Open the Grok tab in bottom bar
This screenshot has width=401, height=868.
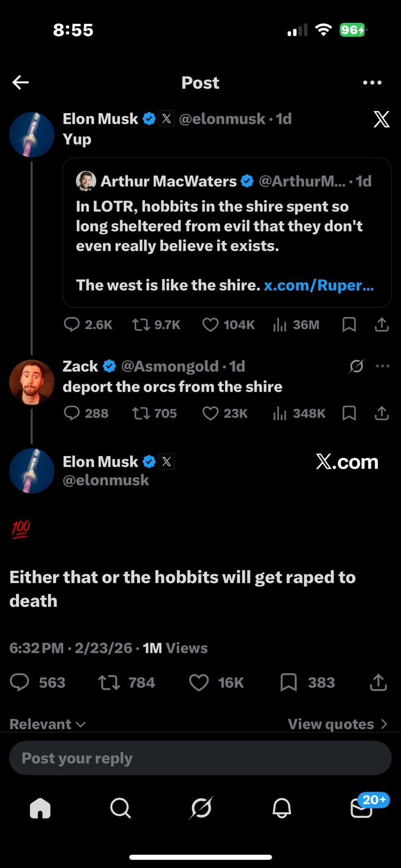(201, 808)
